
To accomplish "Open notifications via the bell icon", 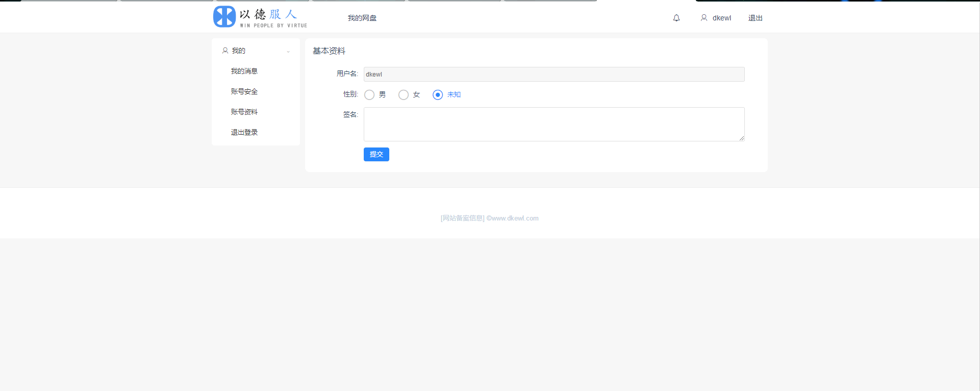I will (676, 18).
